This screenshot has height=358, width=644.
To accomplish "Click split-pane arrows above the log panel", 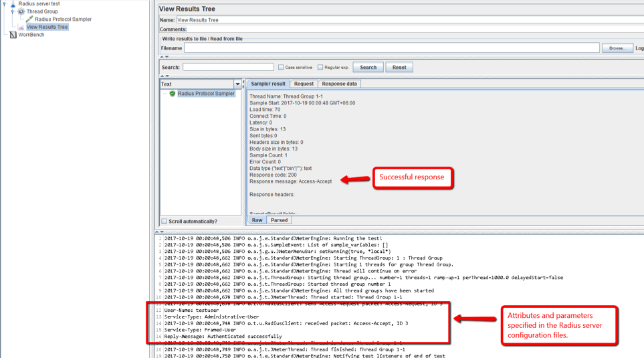I will (159, 232).
